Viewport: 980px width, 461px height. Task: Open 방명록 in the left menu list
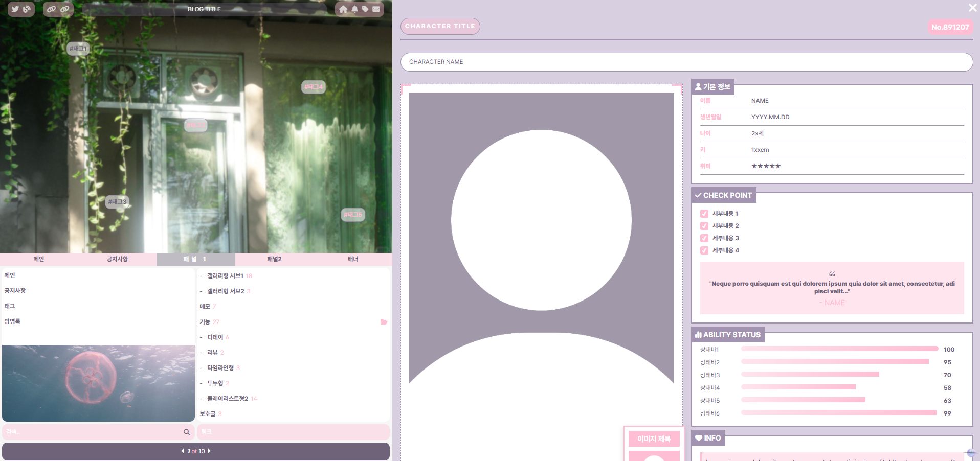[12, 321]
